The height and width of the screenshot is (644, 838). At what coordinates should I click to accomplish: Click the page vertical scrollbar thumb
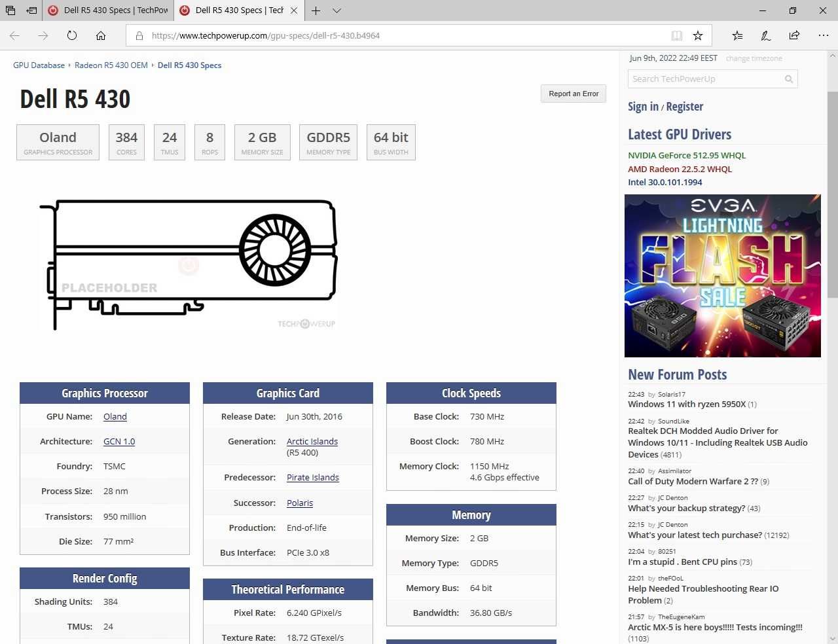[832, 194]
